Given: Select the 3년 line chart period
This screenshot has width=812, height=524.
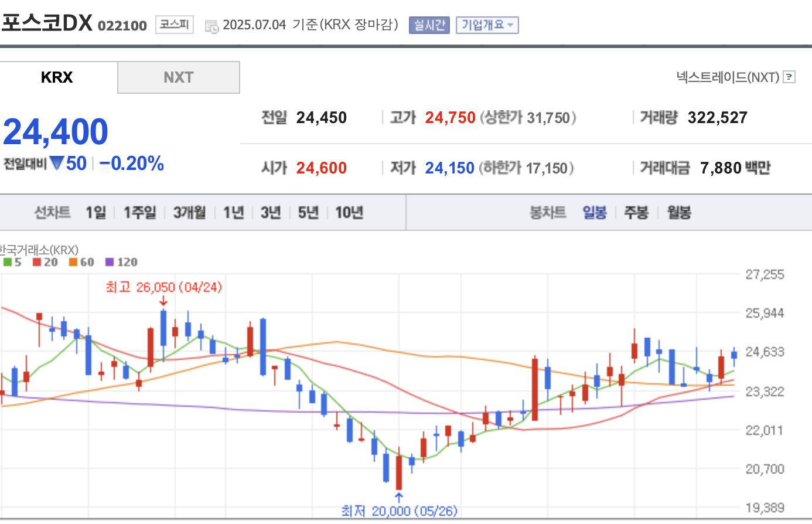Looking at the screenshot, I should [271, 212].
